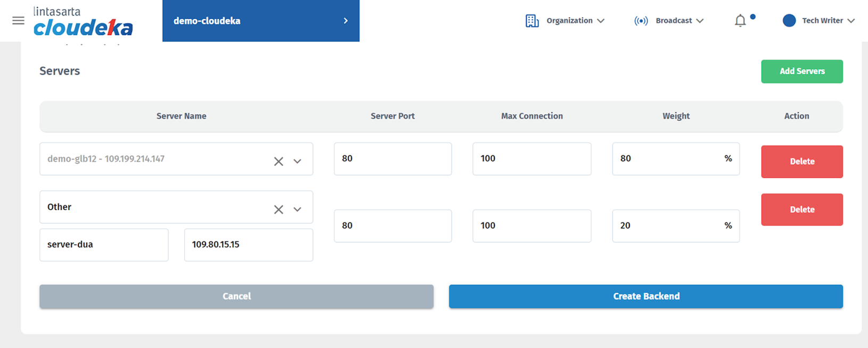Click the Organization building icon
Viewport: 868px width, 348px height.
531,21
